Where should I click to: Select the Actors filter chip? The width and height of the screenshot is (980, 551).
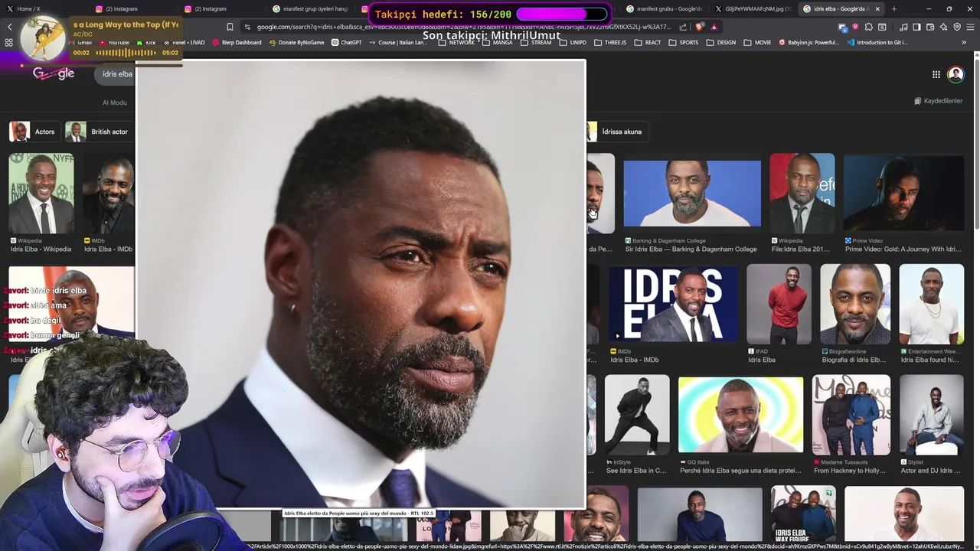pyautogui.click(x=33, y=132)
